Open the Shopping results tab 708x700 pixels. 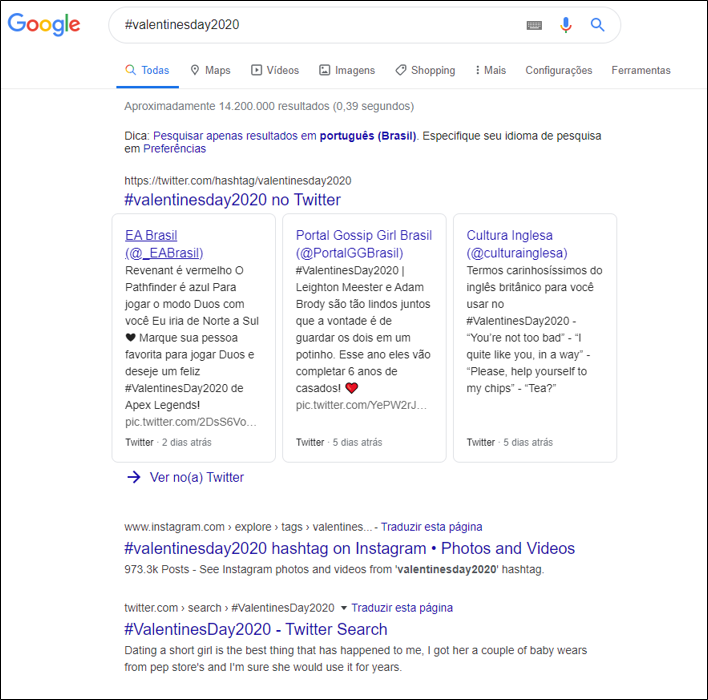pyautogui.click(x=425, y=70)
